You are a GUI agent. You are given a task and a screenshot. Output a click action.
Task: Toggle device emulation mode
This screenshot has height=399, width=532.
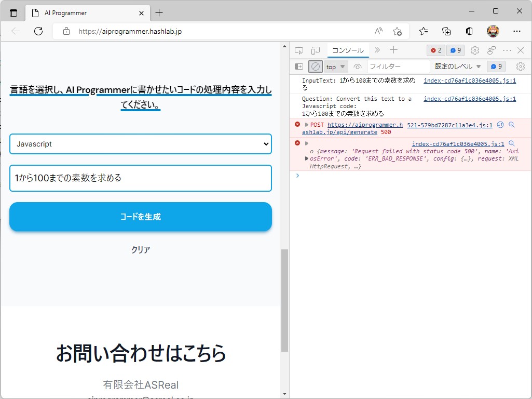315,50
